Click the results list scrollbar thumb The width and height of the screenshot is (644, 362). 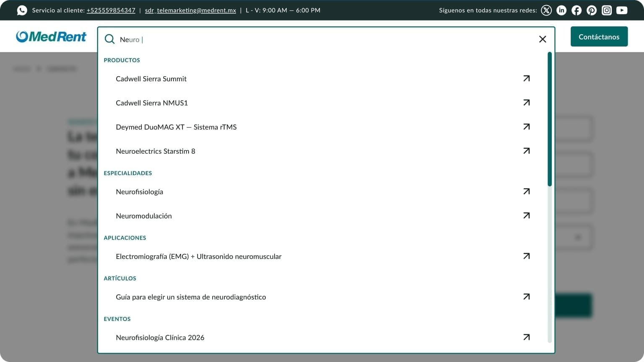pos(550,119)
